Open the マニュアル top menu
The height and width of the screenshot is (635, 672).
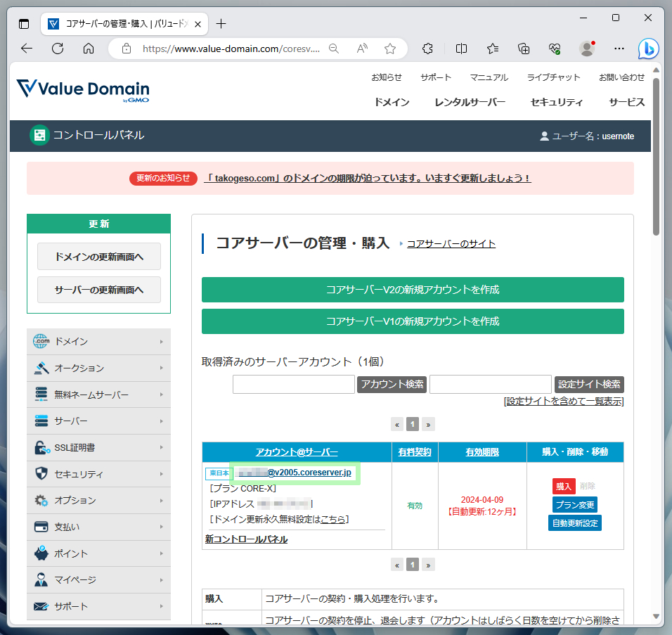(x=489, y=77)
